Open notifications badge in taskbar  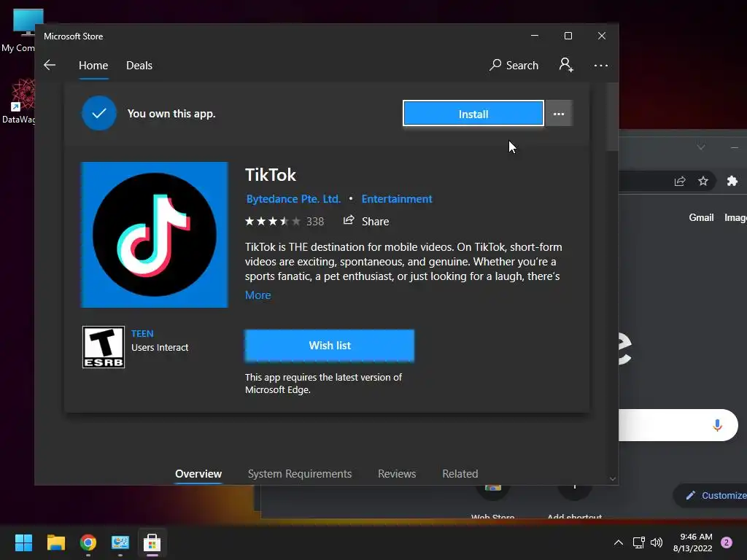[x=727, y=542]
